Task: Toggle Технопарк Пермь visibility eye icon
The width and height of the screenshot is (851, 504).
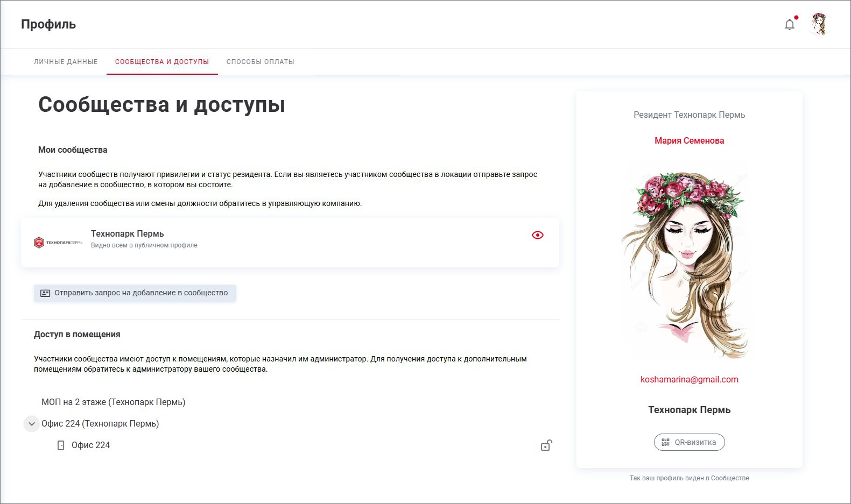Action: tap(537, 235)
